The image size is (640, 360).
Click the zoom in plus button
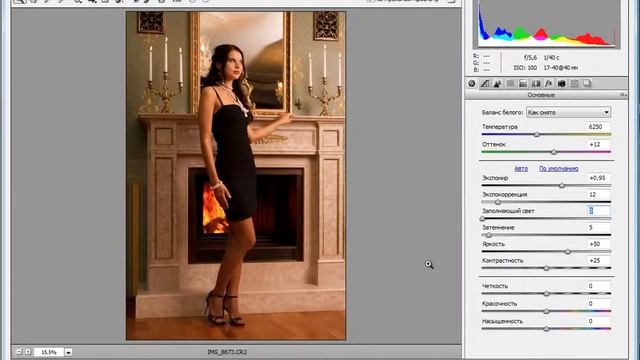28,351
